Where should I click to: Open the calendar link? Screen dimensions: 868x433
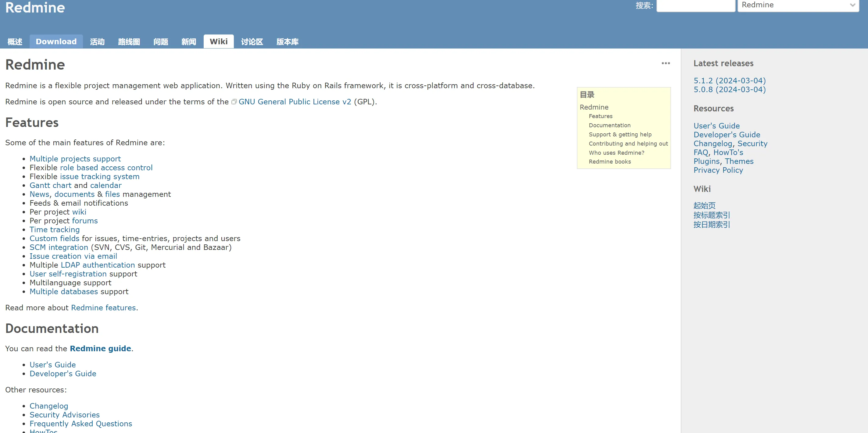[x=106, y=186]
